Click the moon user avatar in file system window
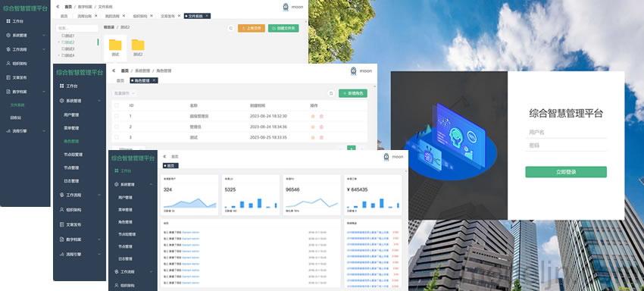Screen dimensions: 644x291 [x=286, y=7]
